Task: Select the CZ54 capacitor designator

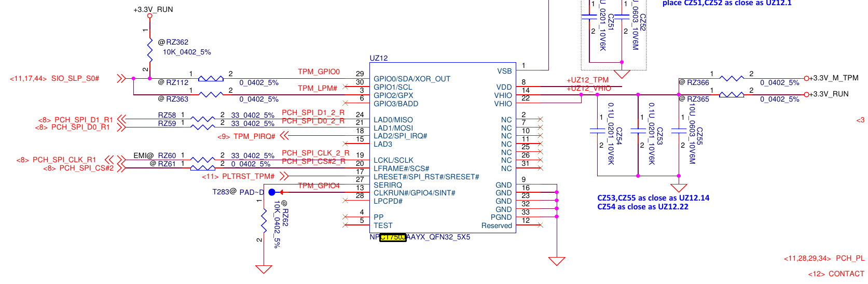Action: click(x=618, y=136)
